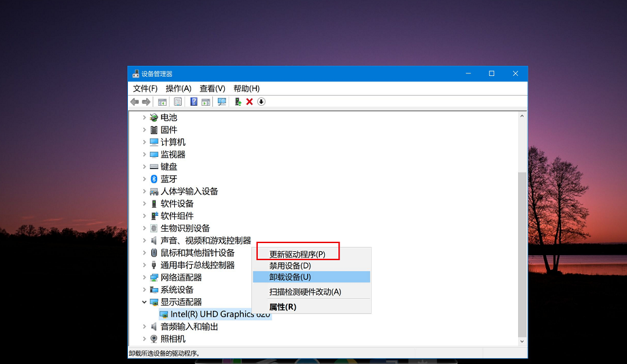Open the Properties toolbar icon
627x364 pixels.
(178, 102)
